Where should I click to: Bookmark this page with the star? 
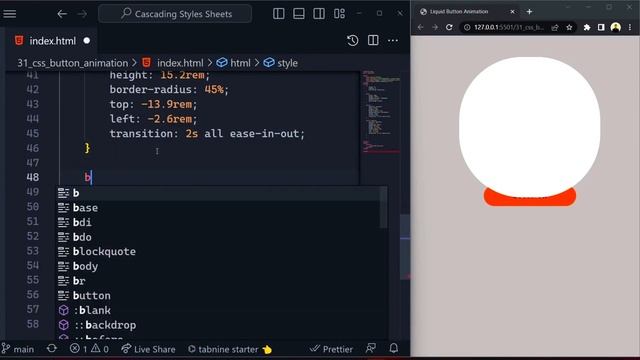coord(569,27)
